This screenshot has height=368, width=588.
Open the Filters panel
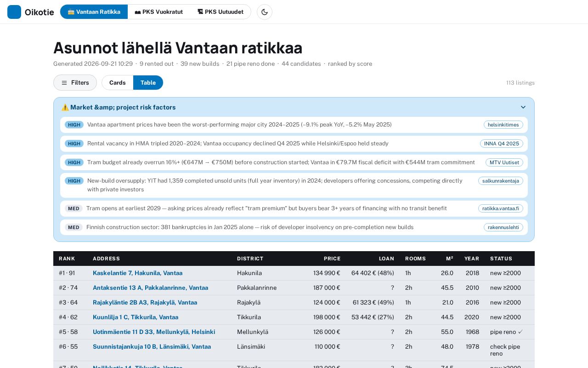tap(75, 83)
